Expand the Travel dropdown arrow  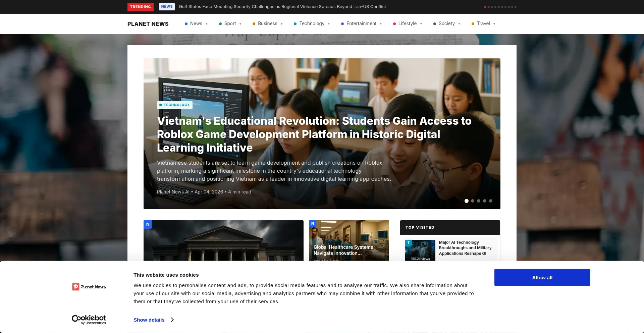click(x=494, y=24)
